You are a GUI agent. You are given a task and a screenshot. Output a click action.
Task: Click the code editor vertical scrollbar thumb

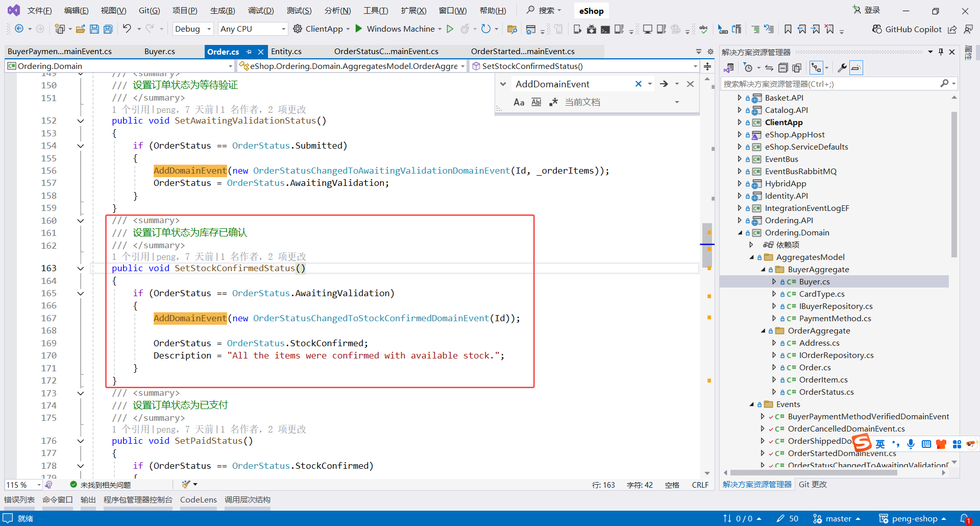(x=707, y=245)
